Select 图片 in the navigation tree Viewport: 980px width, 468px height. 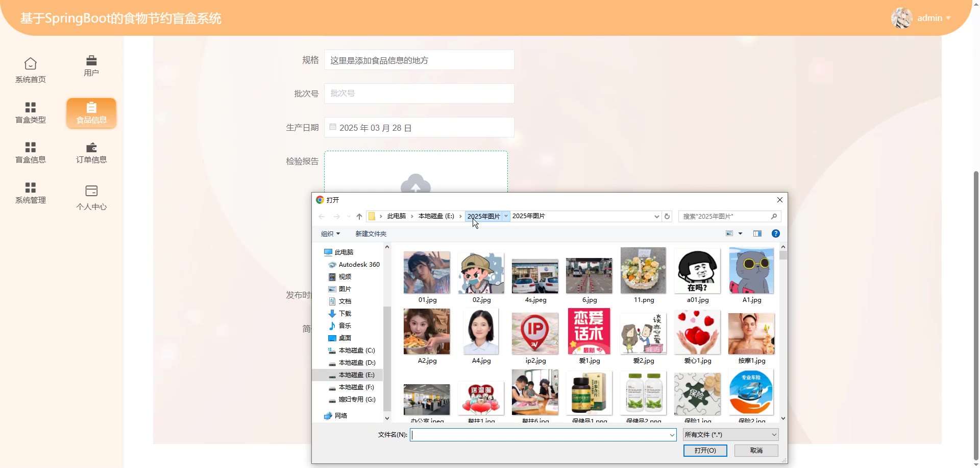(345, 289)
